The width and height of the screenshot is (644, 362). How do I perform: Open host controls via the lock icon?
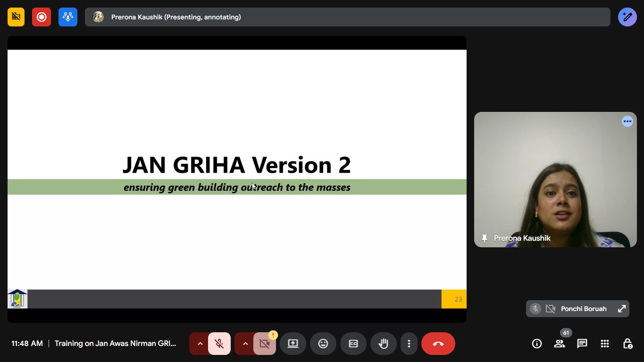(627, 344)
